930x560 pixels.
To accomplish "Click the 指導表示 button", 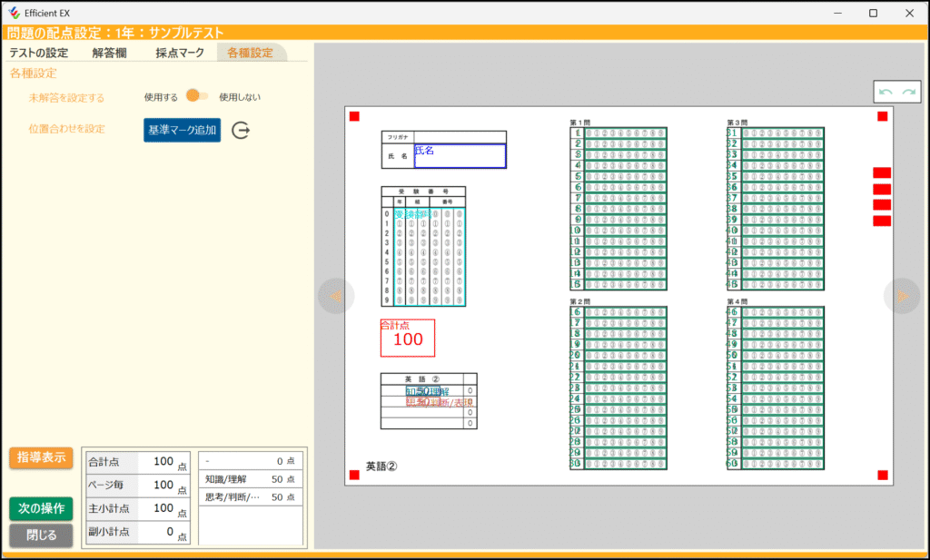I will coord(41,457).
